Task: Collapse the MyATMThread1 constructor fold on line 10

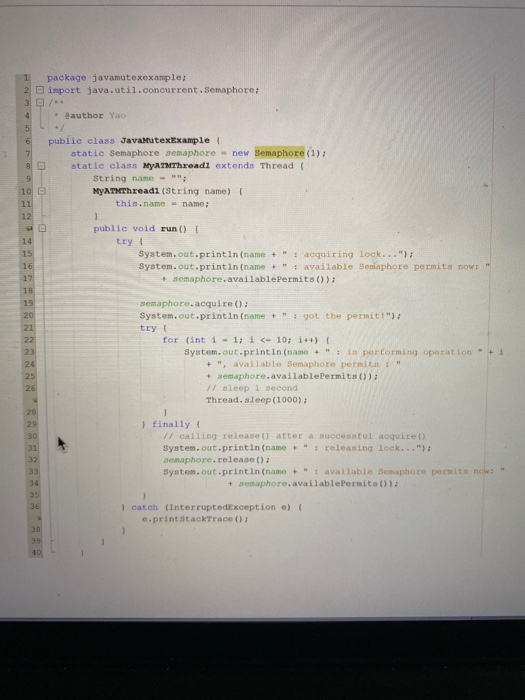Action: click(41, 191)
